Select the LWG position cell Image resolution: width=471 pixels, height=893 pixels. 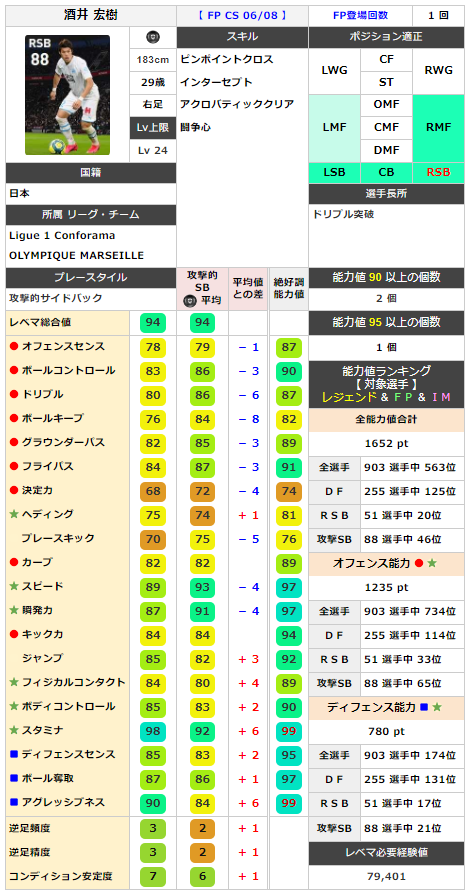[x=334, y=71]
